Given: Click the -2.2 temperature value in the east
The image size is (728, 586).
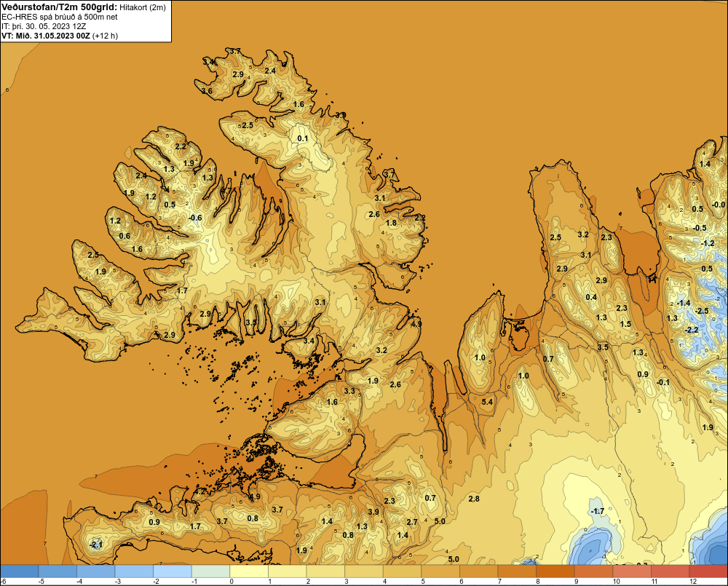Looking at the screenshot, I should click(692, 330).
